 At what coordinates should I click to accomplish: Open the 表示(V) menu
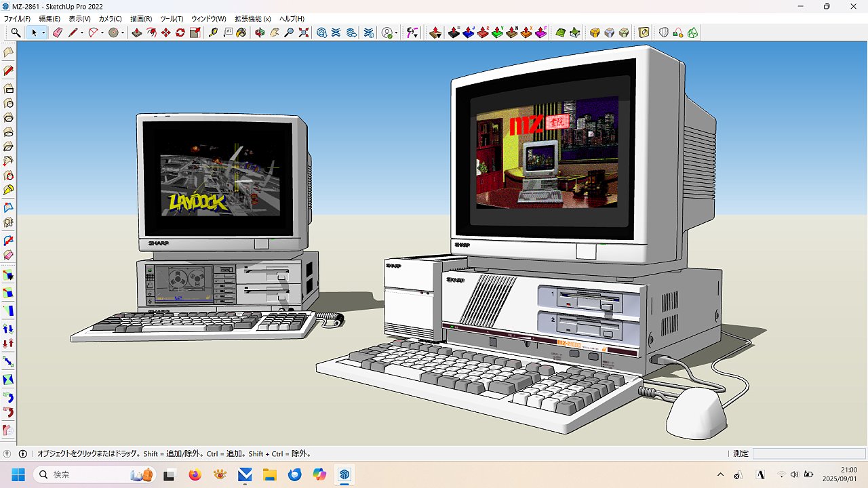pos(79,19)
